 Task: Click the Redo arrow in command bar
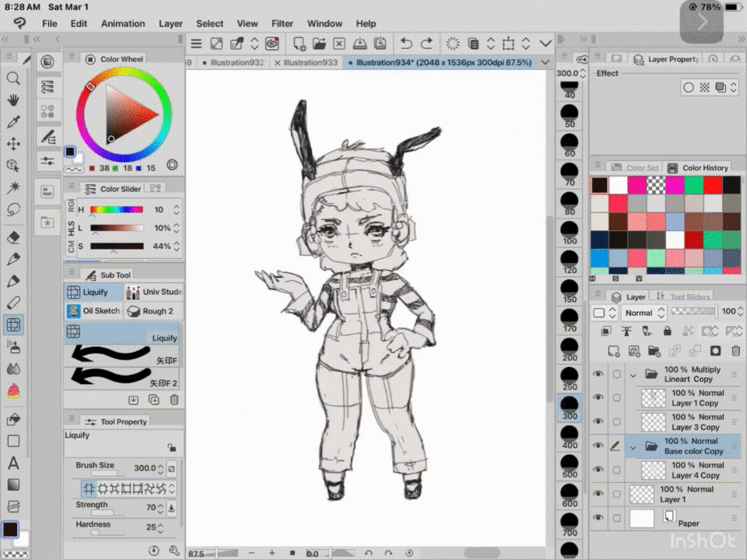point(426,44)
